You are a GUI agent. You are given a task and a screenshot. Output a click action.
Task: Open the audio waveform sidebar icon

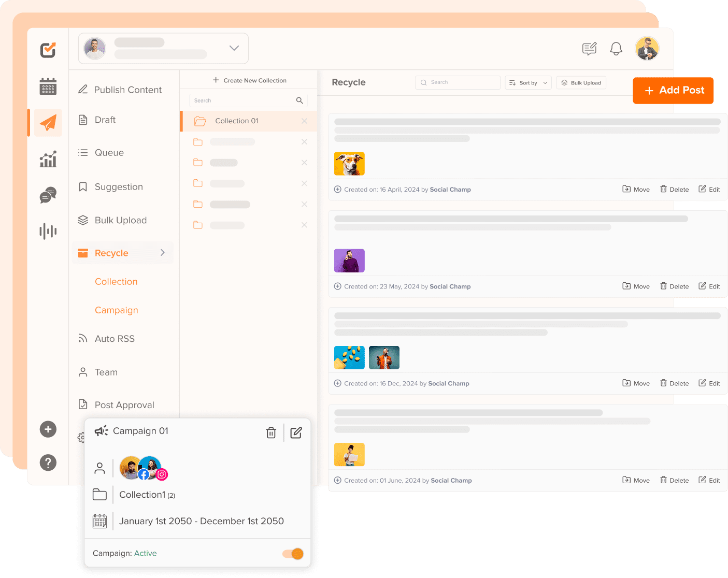click(x=48, y=231)
